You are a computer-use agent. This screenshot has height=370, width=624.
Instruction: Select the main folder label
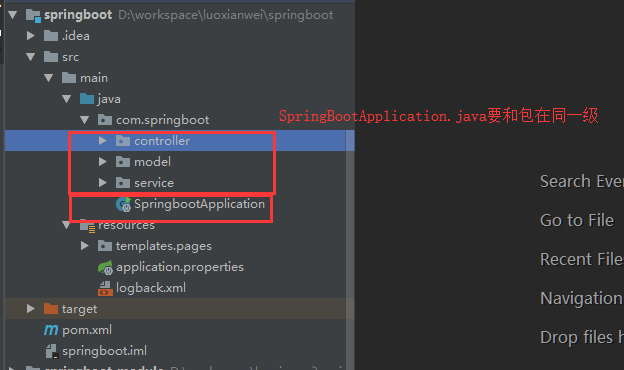[94, 78]
